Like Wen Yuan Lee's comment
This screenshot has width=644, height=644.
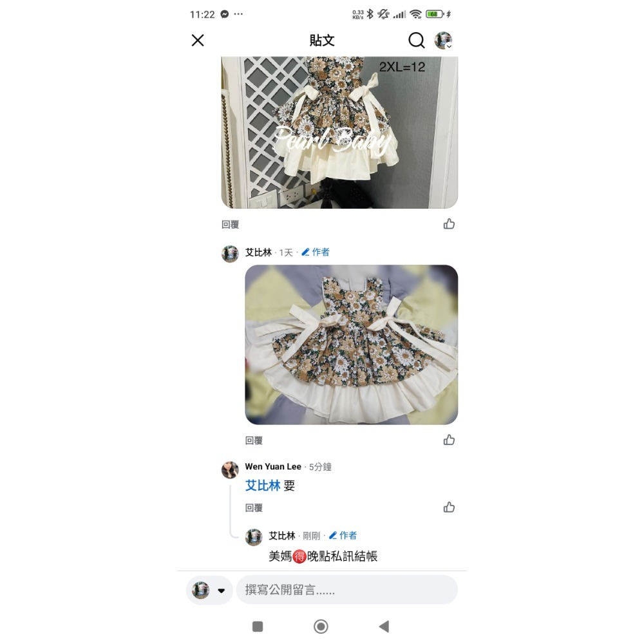coord(449,507)
